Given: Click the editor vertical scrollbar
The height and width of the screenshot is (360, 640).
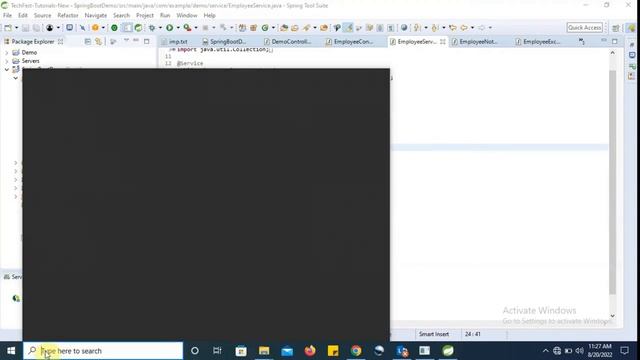Looking at the screenshot, I should coord(612,182).
